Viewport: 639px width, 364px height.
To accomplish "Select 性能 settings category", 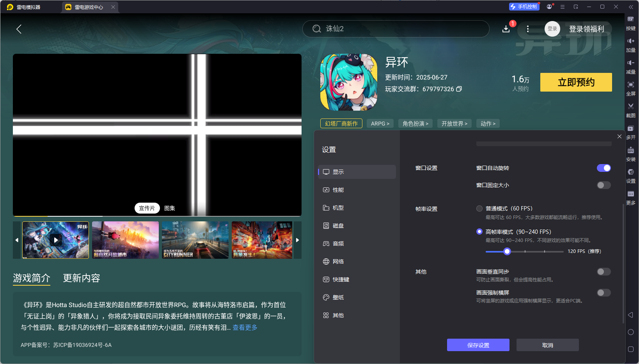I will click(x=357, y=190).
